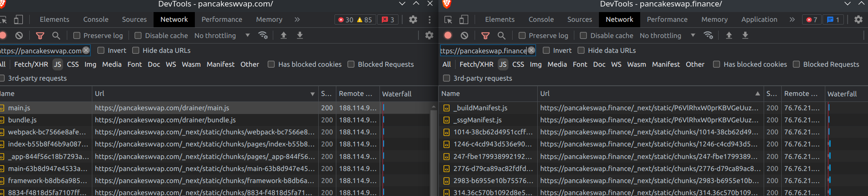Select inspect element icon in right DevTools
The image size is (868, 196).
coord(448,19)
